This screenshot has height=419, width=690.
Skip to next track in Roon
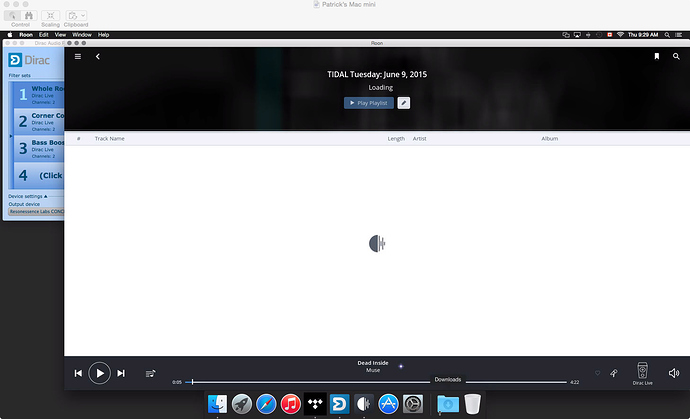(121, 373)
